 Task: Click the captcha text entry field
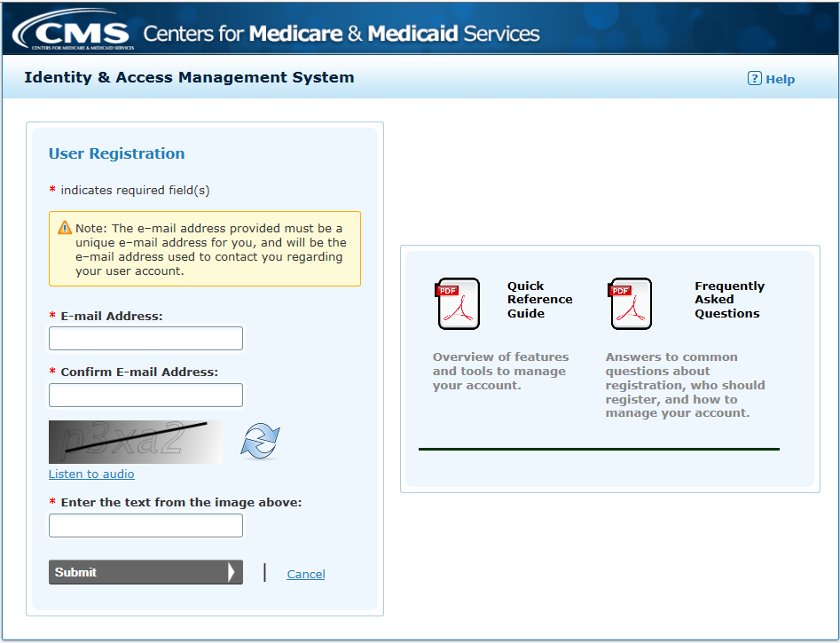click(145, 526)
